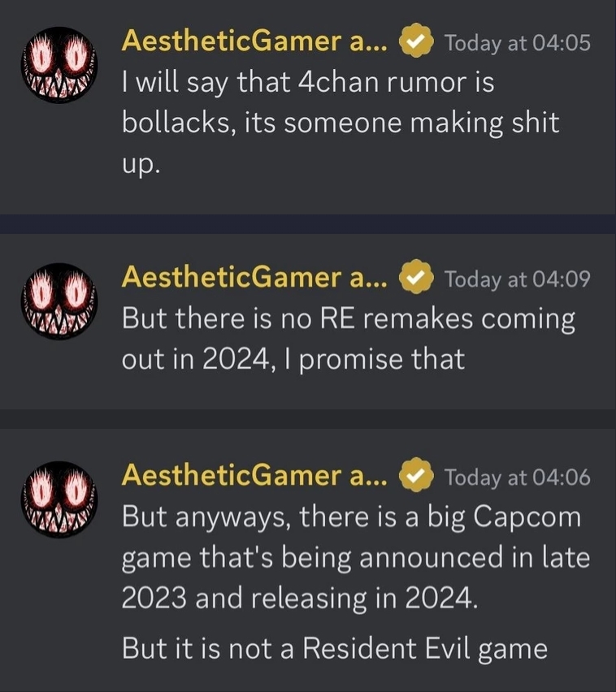Viewport: 616px width, 692px height.
Task: Open avatar on the 04:09 message
Action: click(57, 301)
